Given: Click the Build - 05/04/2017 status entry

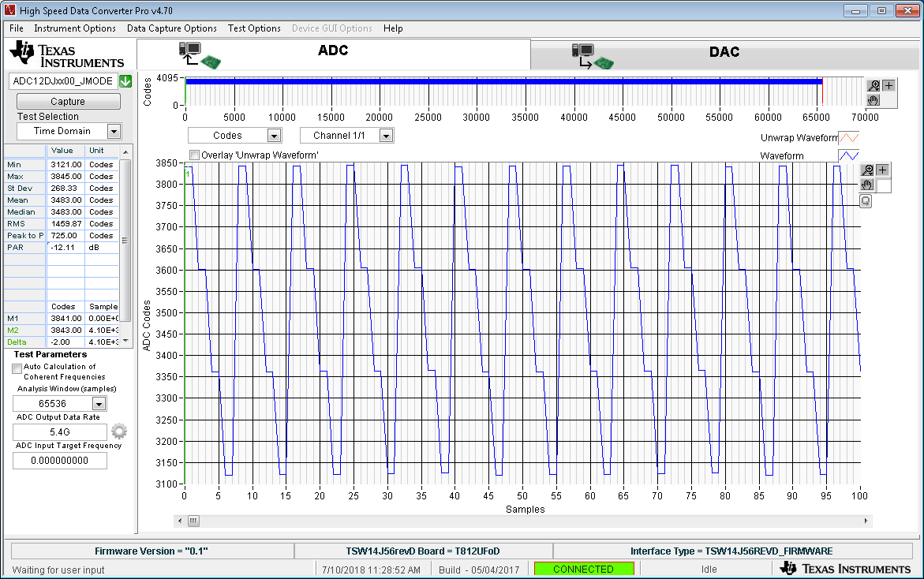Looking at the screenshot, I should pos(479,570).
